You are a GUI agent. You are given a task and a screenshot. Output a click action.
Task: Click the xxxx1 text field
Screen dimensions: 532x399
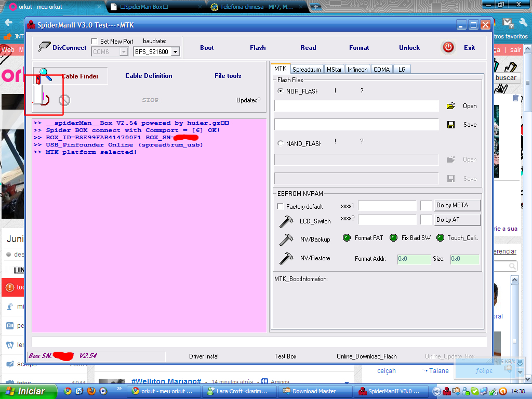pyautogui.click(x=387, y=206)
